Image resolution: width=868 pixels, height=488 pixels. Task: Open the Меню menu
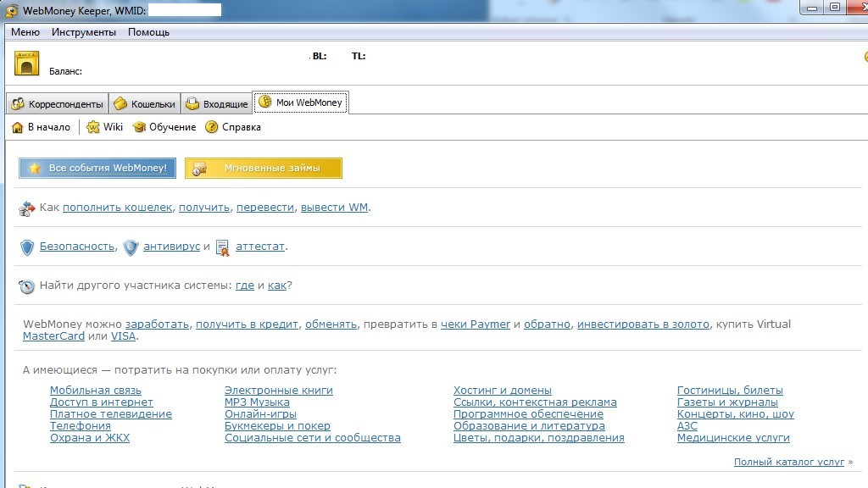click(x=25, y=32)
